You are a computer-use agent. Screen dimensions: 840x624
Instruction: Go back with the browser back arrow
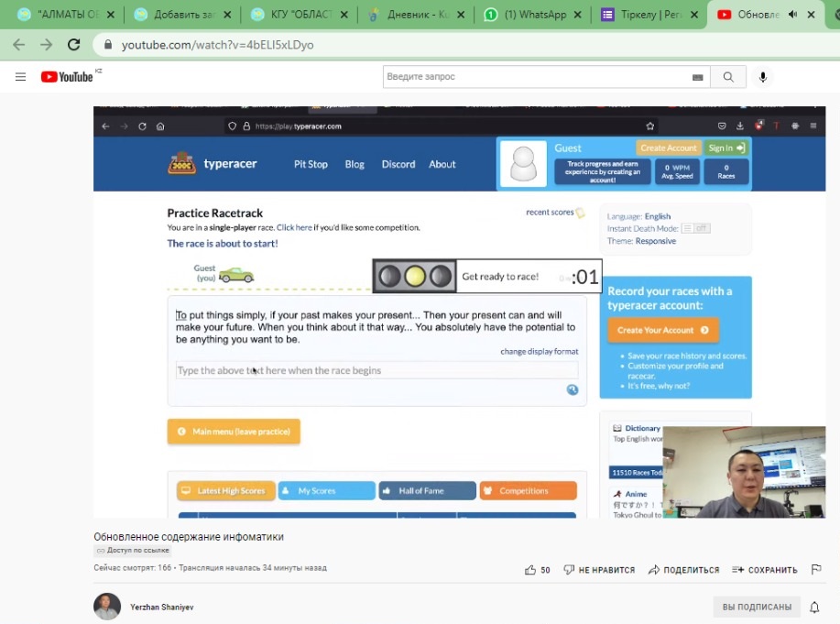[18, 45]
